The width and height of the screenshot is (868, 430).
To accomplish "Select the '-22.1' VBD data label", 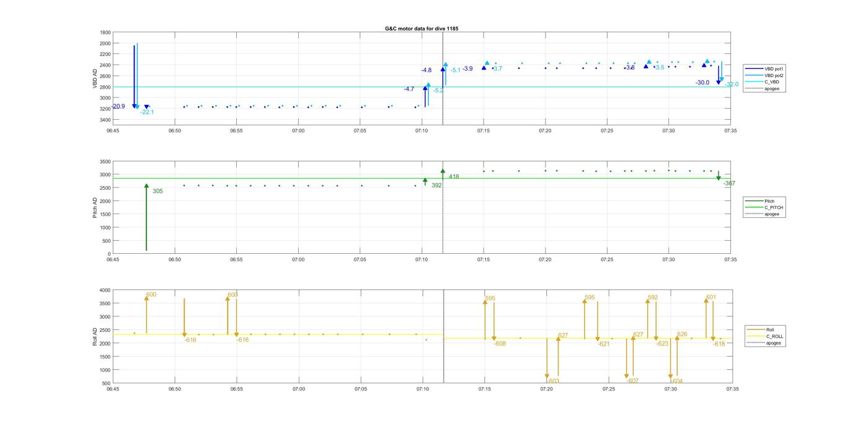I will (147, 112).
